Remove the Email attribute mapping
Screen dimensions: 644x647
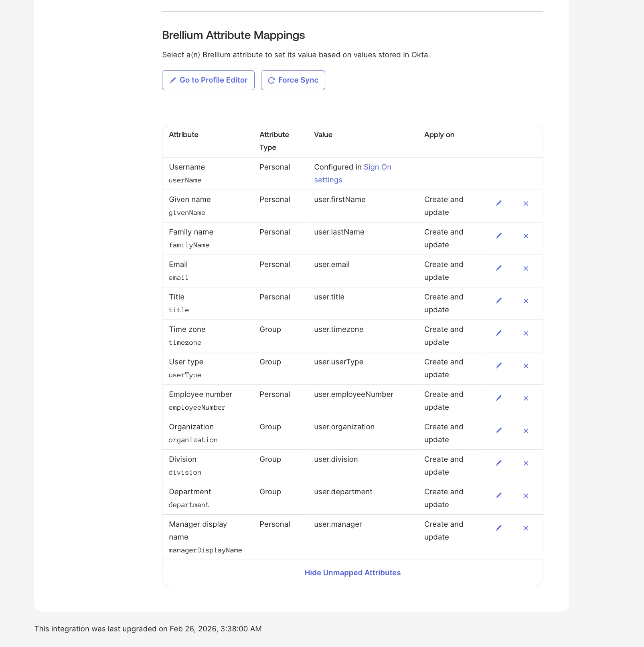pyautogui.click(x=526, y=269)
